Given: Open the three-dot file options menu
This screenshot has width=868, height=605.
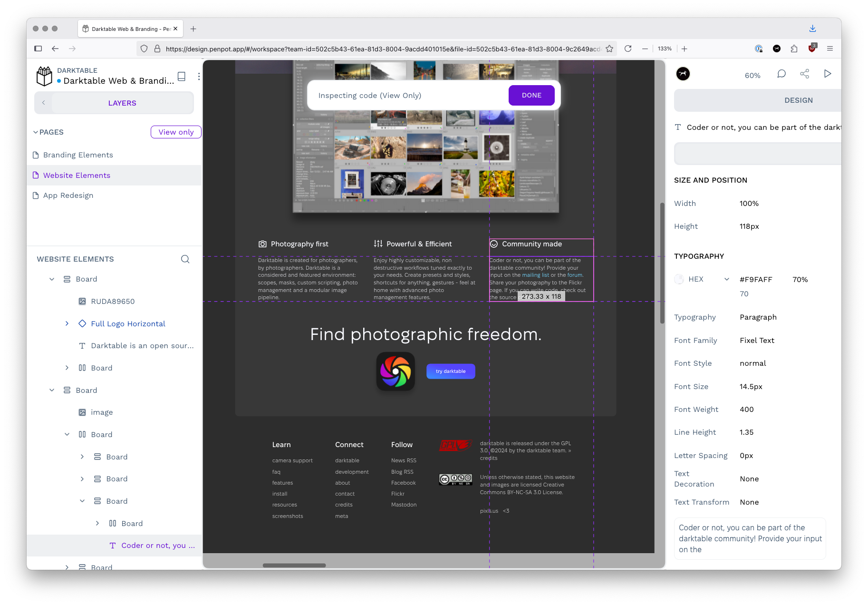Looking at the screenshot, I should coord(199,77).
